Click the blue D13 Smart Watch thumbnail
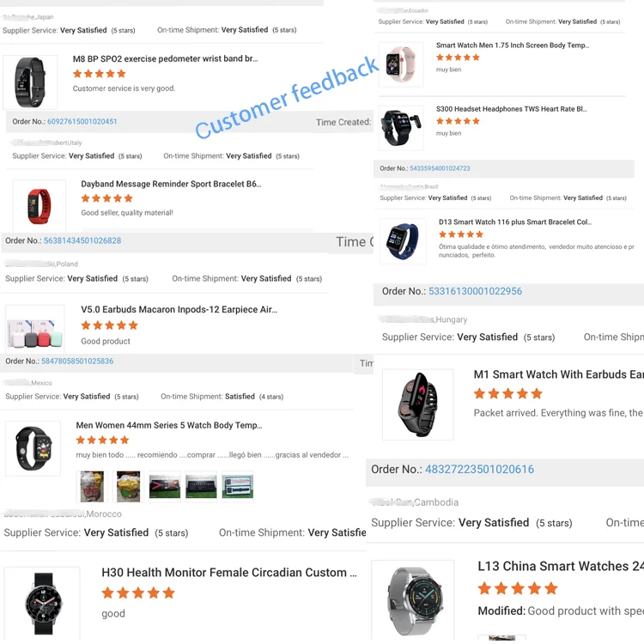The image size is (644, 644). coord(403,241)
